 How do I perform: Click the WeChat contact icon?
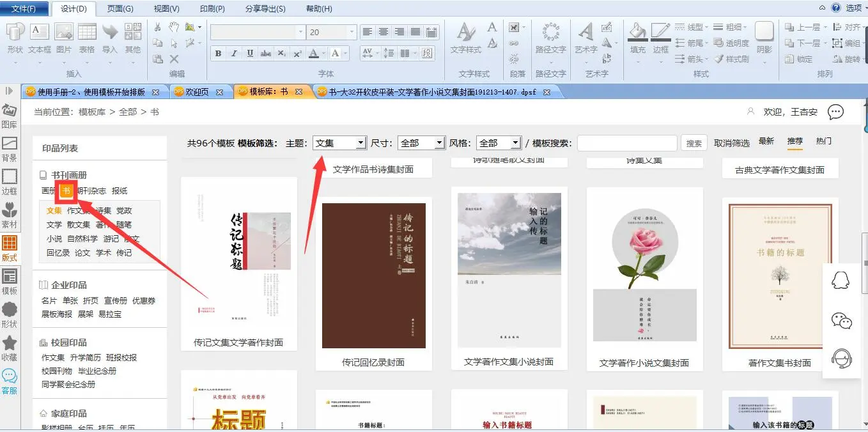(x=841, y=320)
